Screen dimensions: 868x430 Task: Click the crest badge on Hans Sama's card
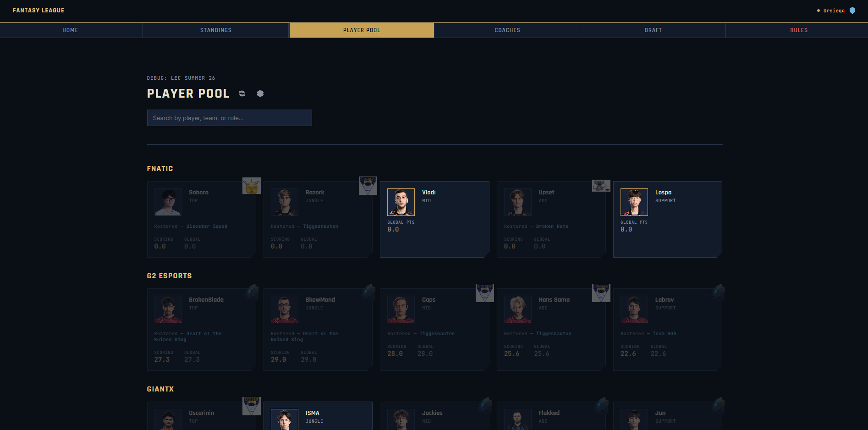pyautogui.click(x=601, y=293)
